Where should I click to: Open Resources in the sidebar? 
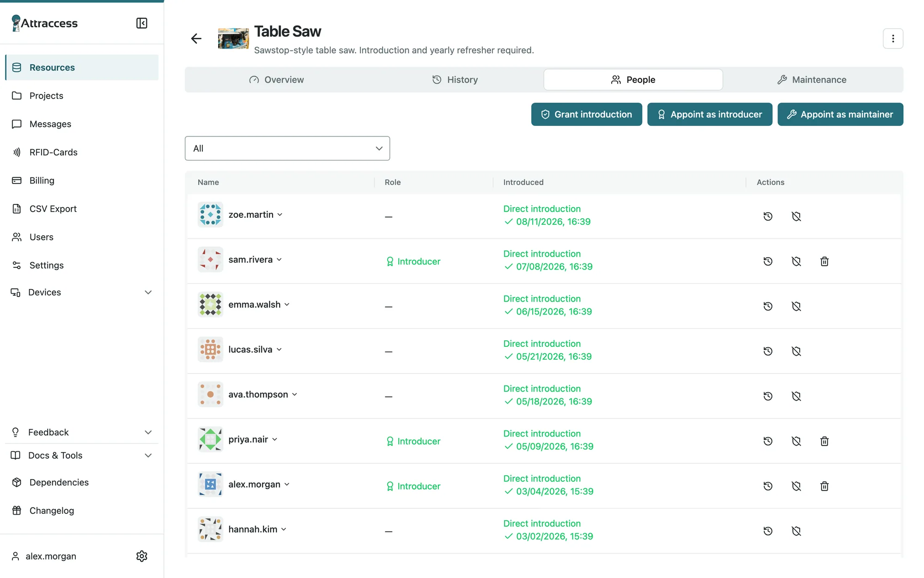pyautogui.click(x=82, y=68)
